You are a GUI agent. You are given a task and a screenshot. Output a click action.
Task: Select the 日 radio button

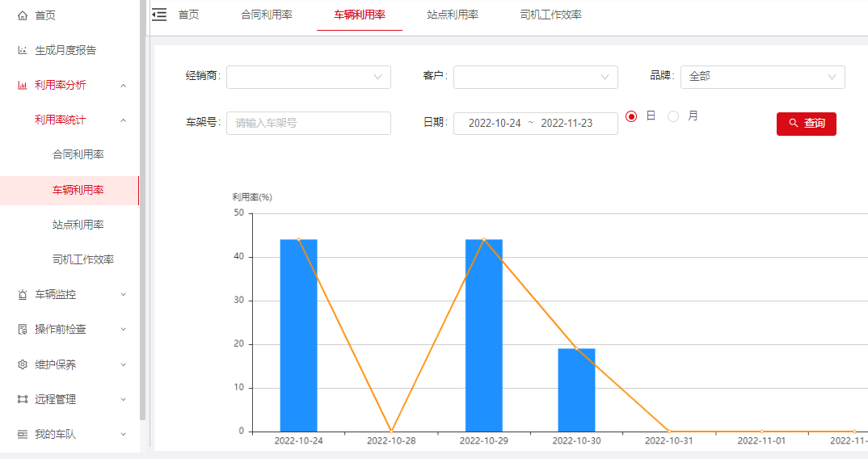coord(632,116)
